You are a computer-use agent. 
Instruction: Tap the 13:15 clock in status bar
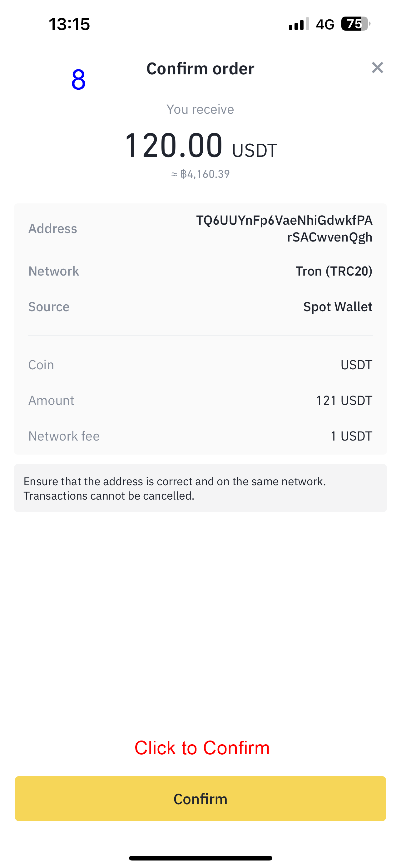[x=69, y=24]
